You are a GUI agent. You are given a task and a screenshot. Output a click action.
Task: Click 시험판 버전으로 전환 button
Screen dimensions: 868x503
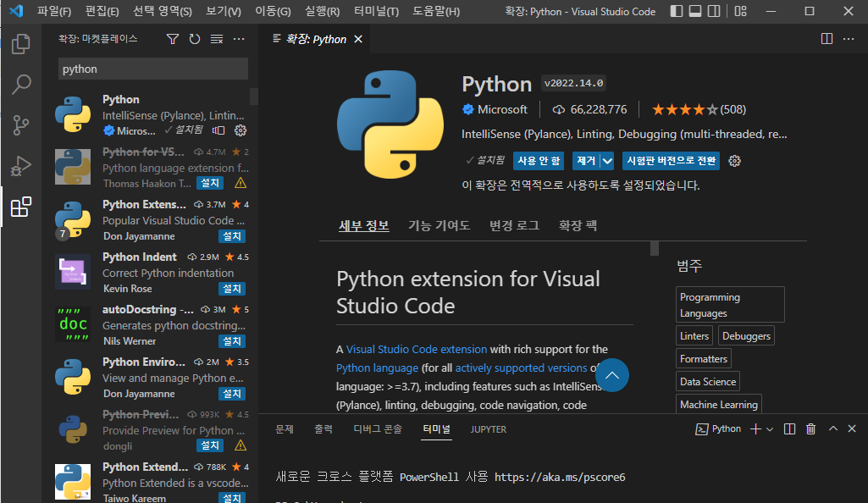[671, 161]
